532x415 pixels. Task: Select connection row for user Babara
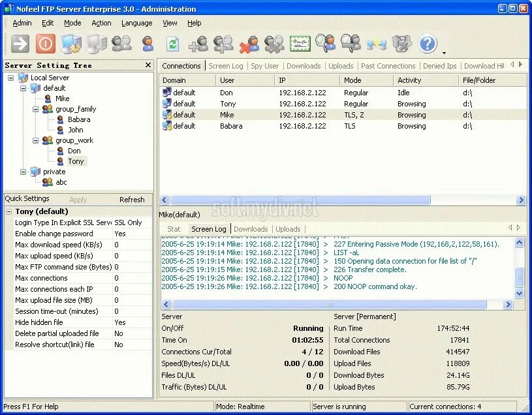[343, 126]
